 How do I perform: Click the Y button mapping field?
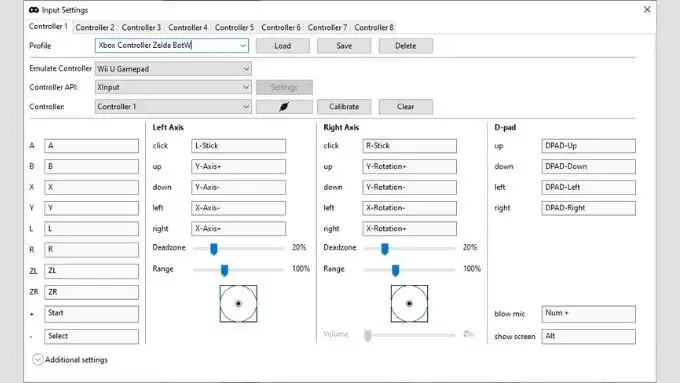click(92, 208)
